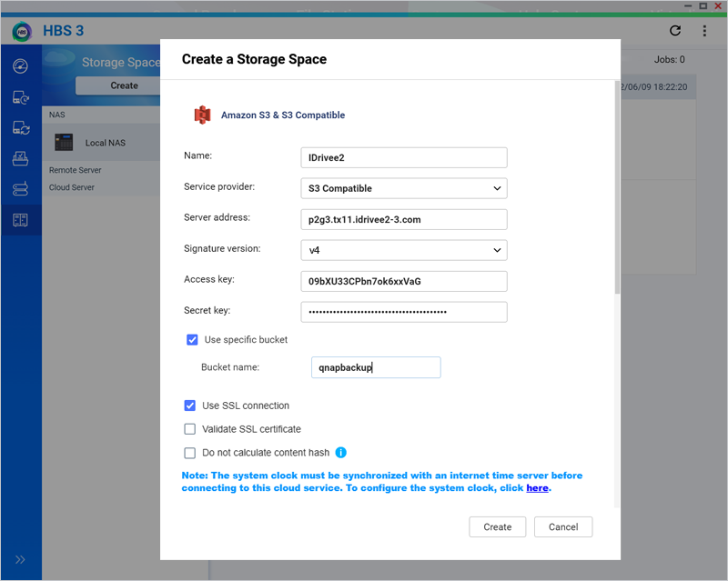Image resolution: width=728 pixels, height=581 pixels.
Task: Open the Backup & Restore sidebar icon
Action: [x=20, y=97]
